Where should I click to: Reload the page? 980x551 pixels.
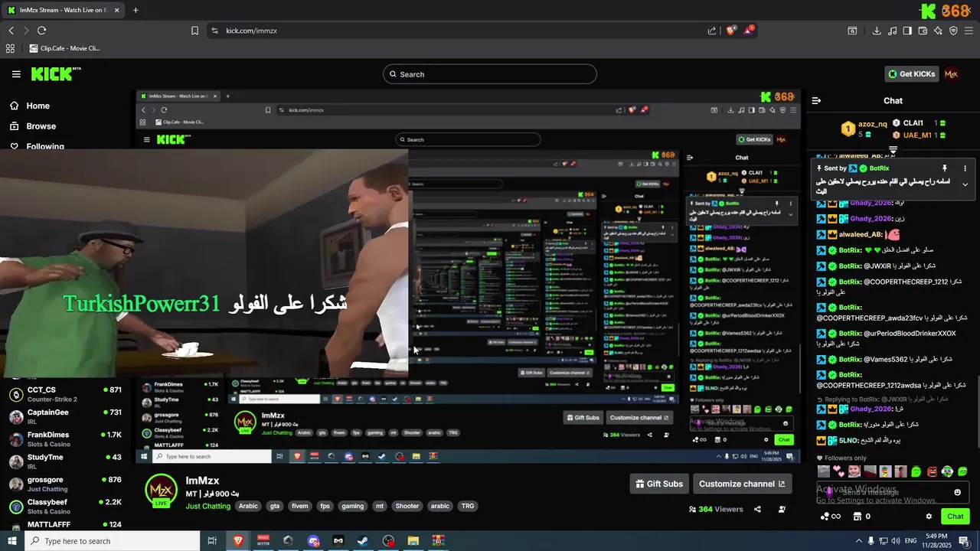(x=41, y=31)
